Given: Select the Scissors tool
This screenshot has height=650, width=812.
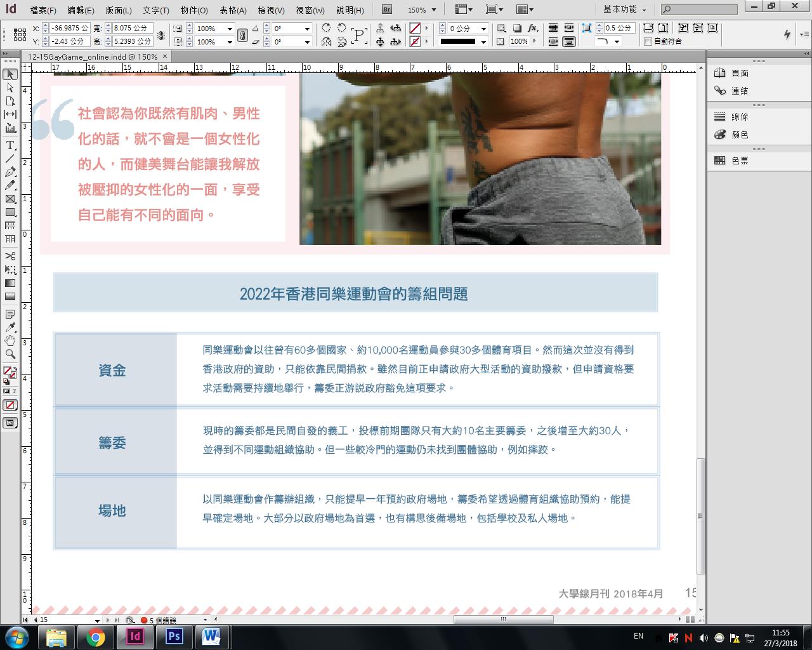Looking at the screenshot, I should coord(10,256).
